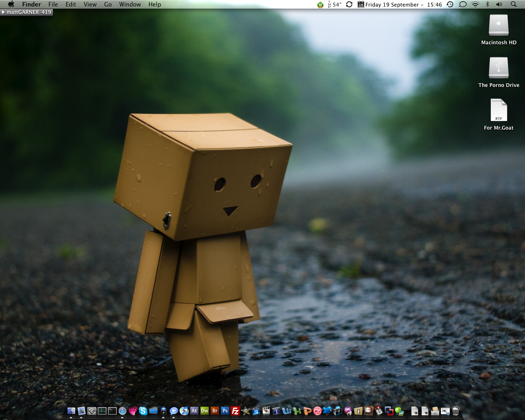Screen dimensions: 525x420
Task: Click the Wi-Fi status menu icon
Action: [x=475, y=5]
